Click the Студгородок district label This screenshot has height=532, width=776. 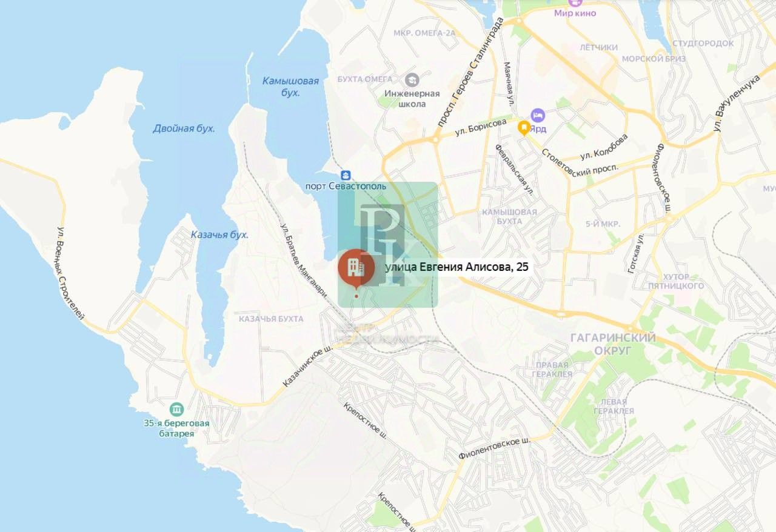pos(703,43)
